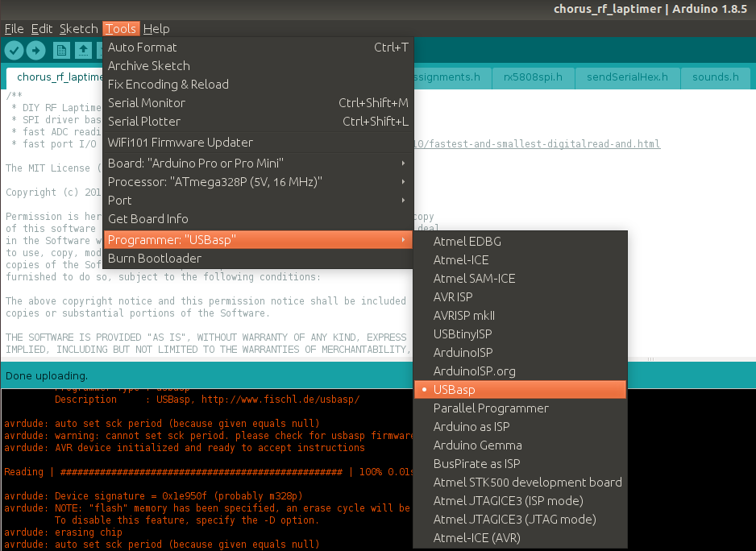756x551 pixels.
Task: Open Serial Plotter from Tools menu
Action: point(258,122)
